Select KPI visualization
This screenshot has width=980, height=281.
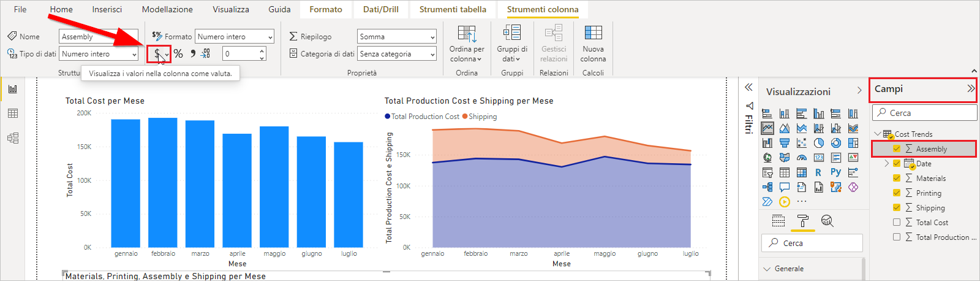(853, 158)
